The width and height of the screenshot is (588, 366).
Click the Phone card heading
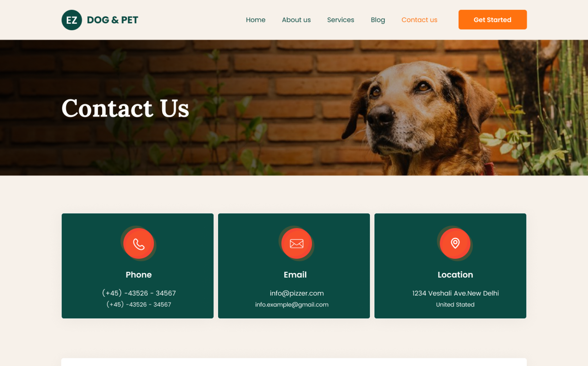[x=139, y=274]
